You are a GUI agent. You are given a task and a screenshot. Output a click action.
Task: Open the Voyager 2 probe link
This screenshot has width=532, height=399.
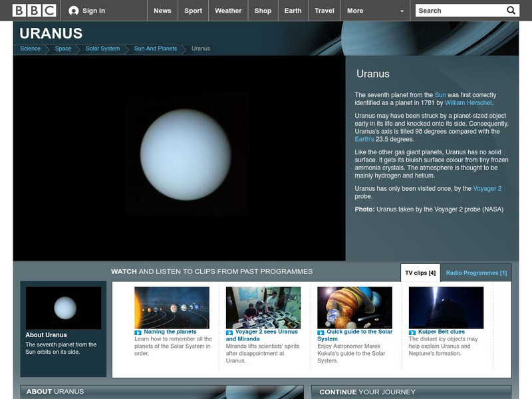487,189
